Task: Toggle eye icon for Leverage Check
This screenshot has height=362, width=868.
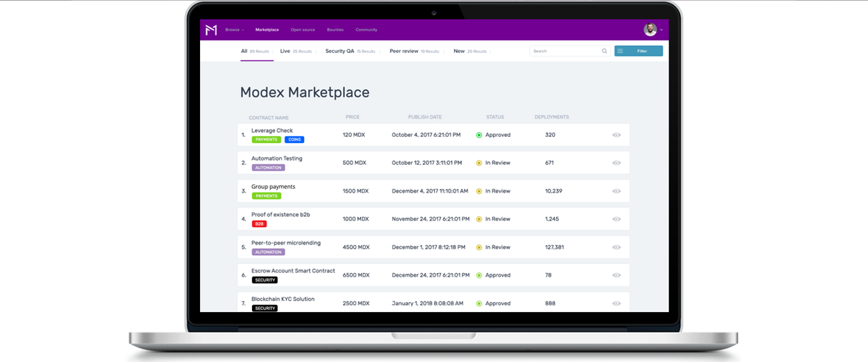Action: click(617, 135)
